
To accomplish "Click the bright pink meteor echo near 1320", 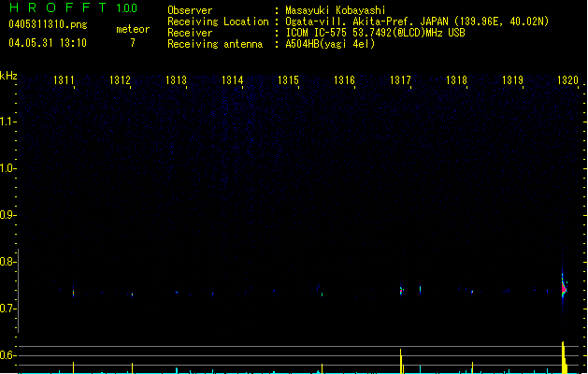I will click(564, 289).
